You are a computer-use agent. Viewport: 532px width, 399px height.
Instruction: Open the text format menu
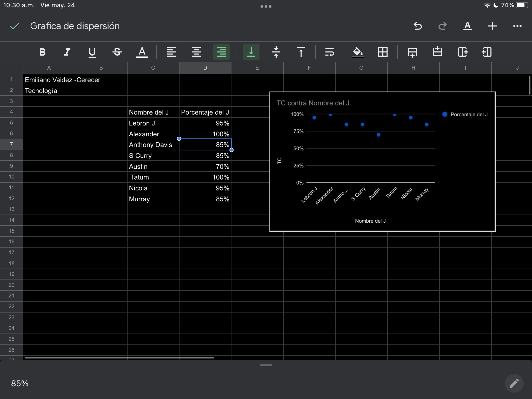pyautogui.click(x=467, y=26)
